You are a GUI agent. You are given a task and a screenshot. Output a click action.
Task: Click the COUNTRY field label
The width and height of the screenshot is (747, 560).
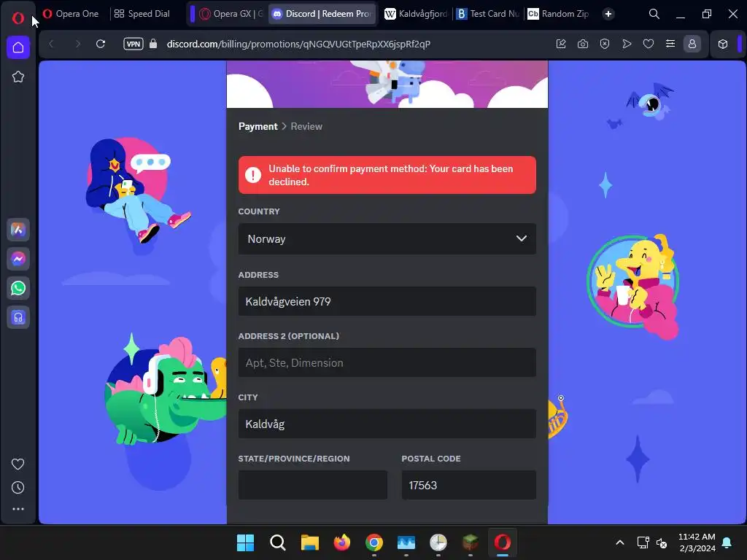pyautogui.click(x=259, y=211)
